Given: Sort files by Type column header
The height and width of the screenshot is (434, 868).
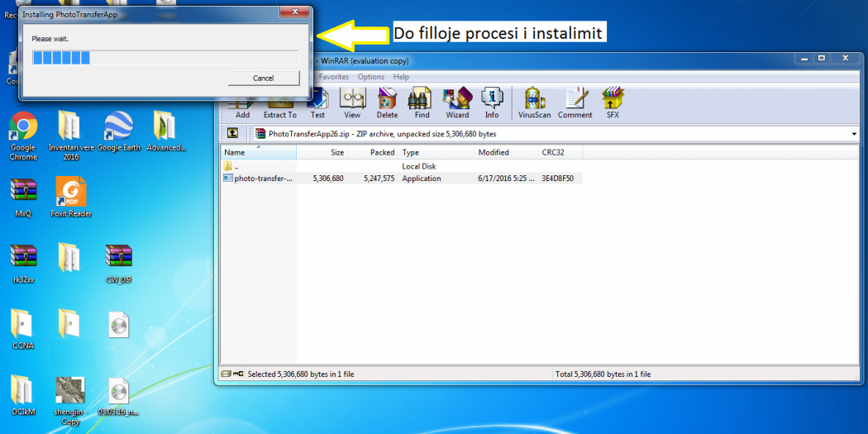Looking at the screenshot, I should [x=436, y=152].
